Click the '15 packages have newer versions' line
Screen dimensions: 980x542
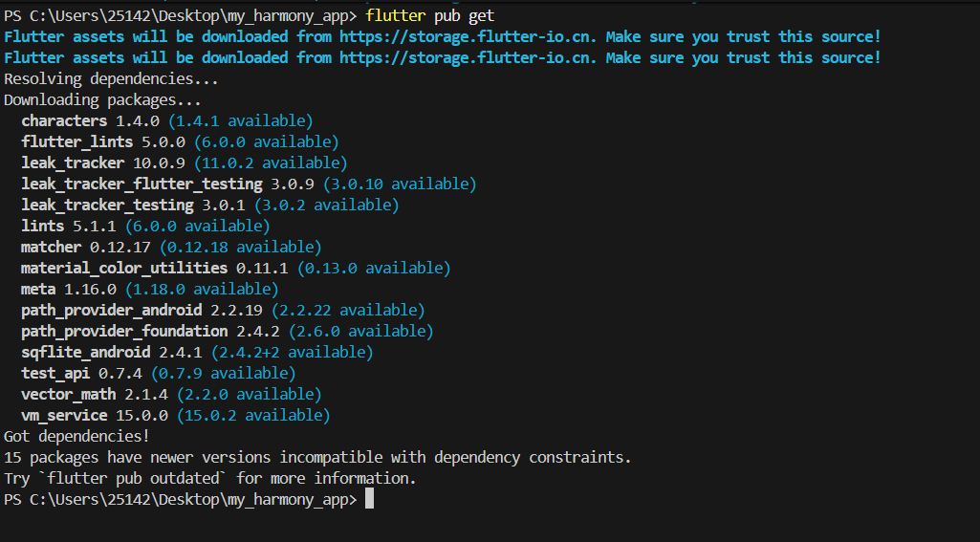pyautogui.click(x=317, y=458)
